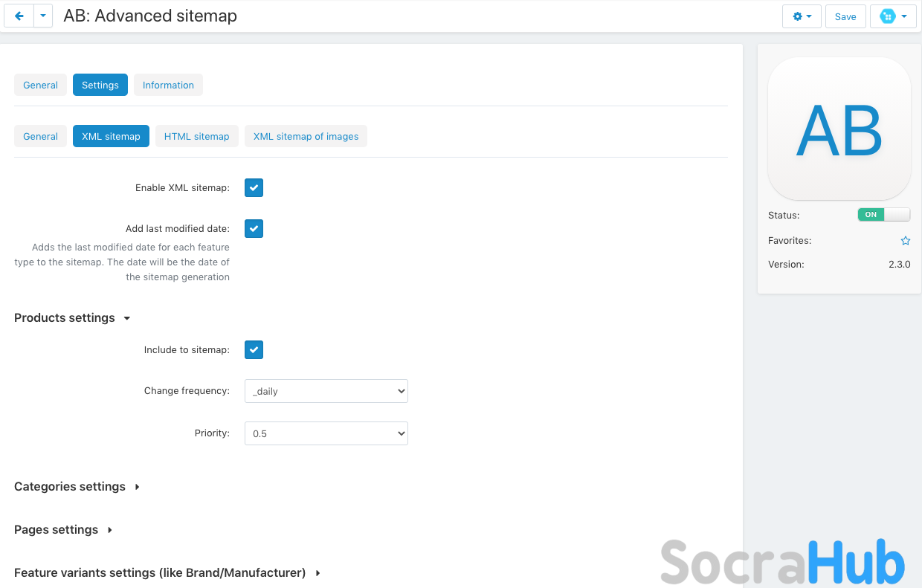This screenshot has height=588, width=922.
Task: Open the HTML sitemap tab
Action: 196,137
